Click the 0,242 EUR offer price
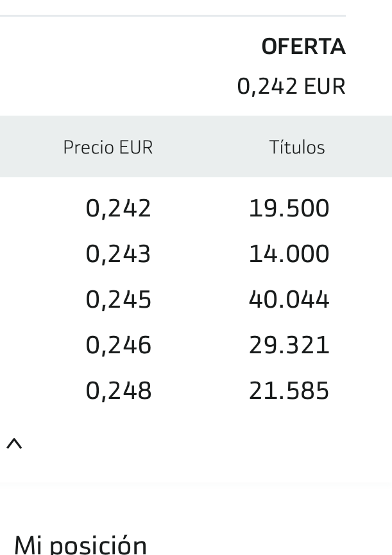This screenshot has width=392, height=555. 291,86
